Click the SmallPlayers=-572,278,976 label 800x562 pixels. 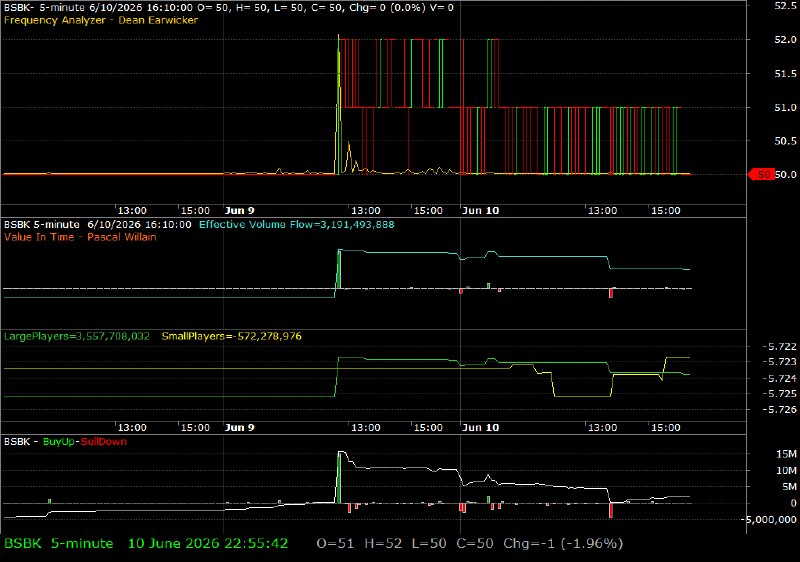tap(232, 336)
